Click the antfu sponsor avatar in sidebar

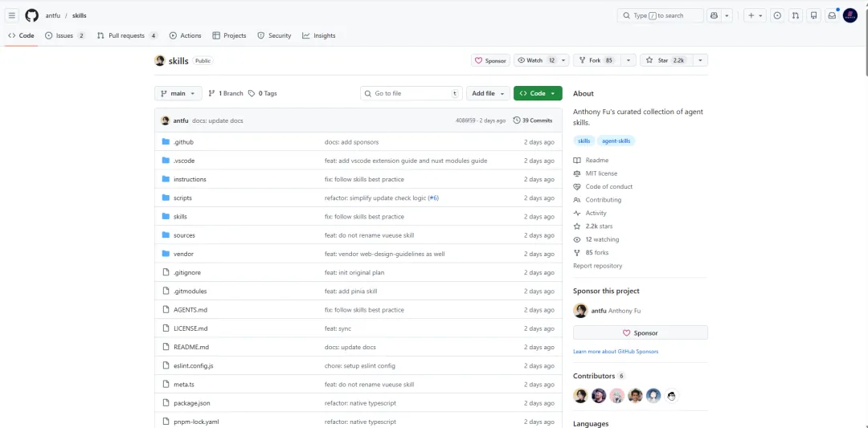pyautogui.click(x=580, y=311)
